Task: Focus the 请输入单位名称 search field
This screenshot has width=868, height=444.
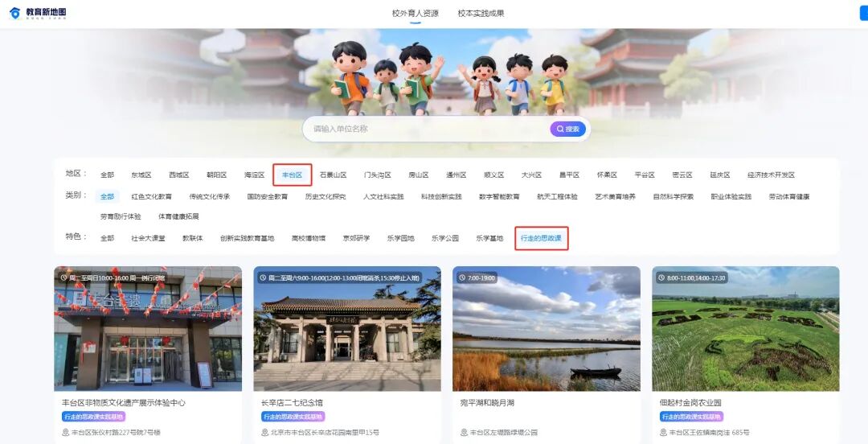Action: (x=426, y=129)
